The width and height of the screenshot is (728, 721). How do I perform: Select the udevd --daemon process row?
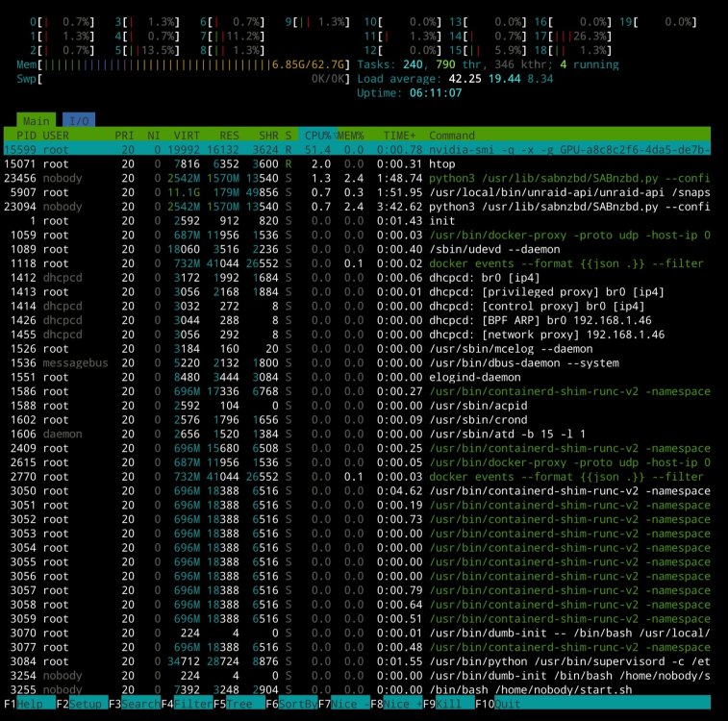357,249
